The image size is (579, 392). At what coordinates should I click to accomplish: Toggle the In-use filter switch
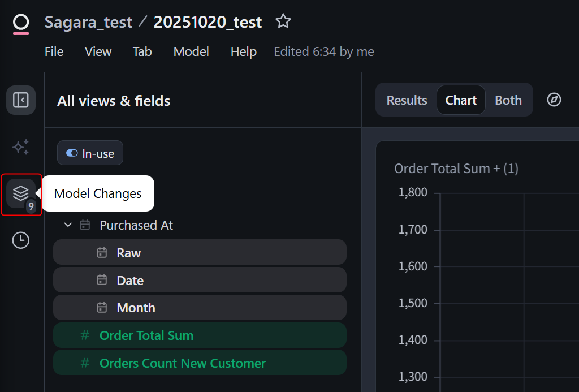(72, 153)
